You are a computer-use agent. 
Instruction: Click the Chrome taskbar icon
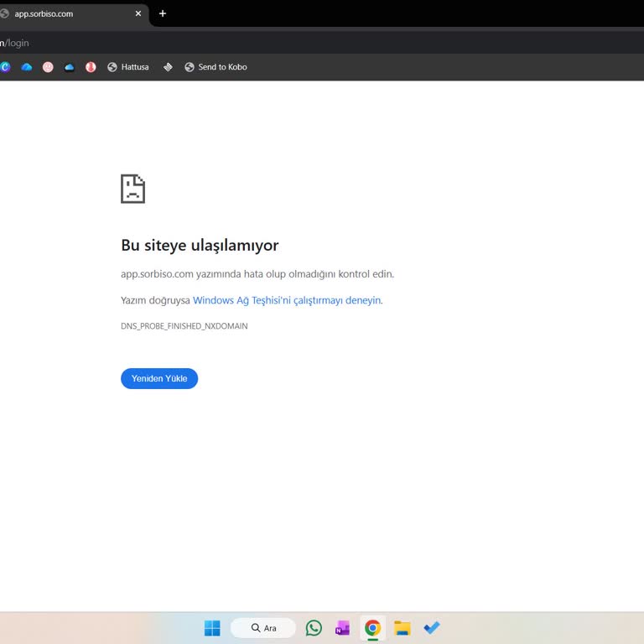pos(372,627)
